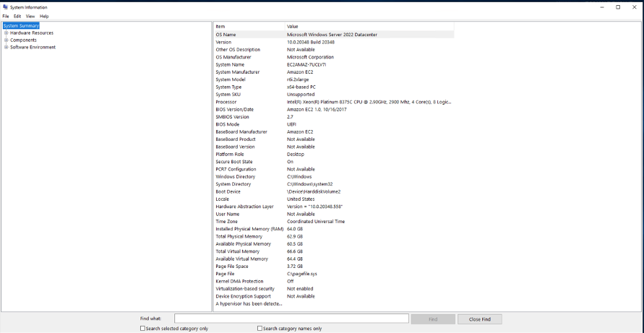Click the System Type row
The height and width of the screenshot is (333, 644).
point(334,87)
